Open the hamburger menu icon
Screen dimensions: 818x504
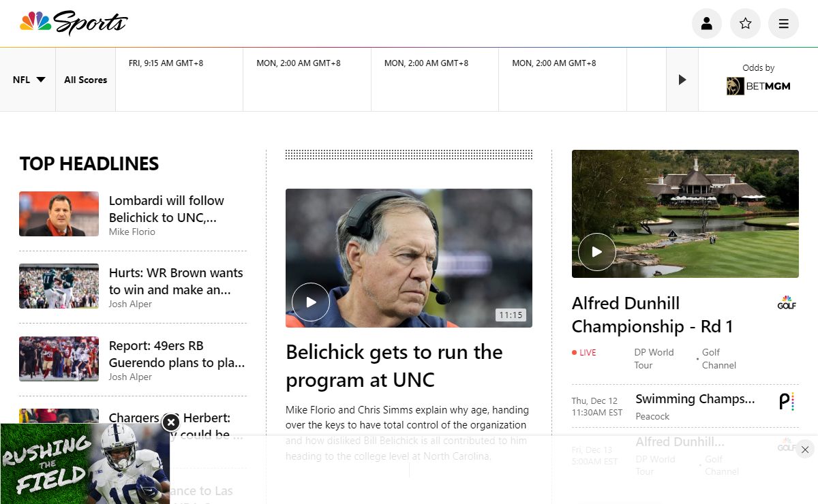coord(783,24)
